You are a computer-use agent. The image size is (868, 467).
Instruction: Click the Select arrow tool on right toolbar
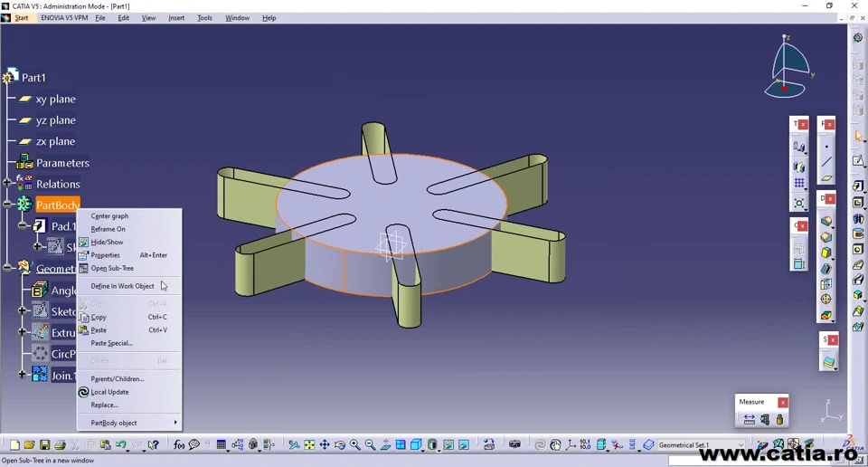pyautogui.click(x=859, y=136)
